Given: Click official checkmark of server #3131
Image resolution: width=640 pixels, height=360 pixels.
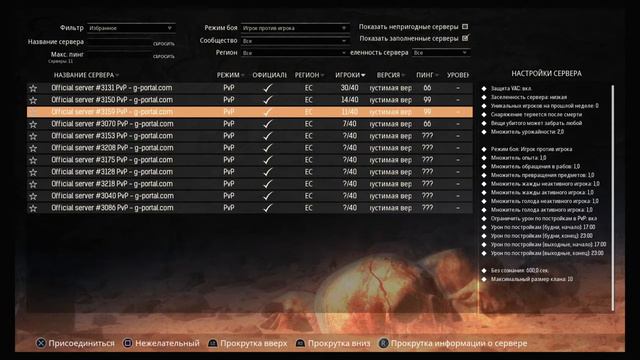Looking at the screenshot, I should tap(268, 88).
